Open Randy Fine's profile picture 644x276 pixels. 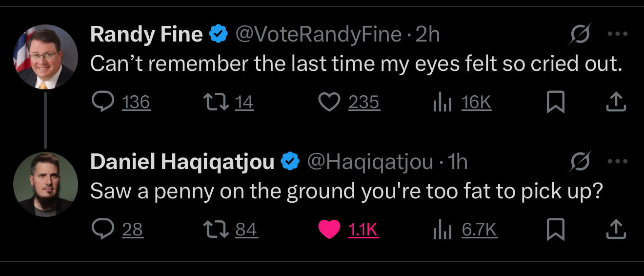[x=45, y=57]
